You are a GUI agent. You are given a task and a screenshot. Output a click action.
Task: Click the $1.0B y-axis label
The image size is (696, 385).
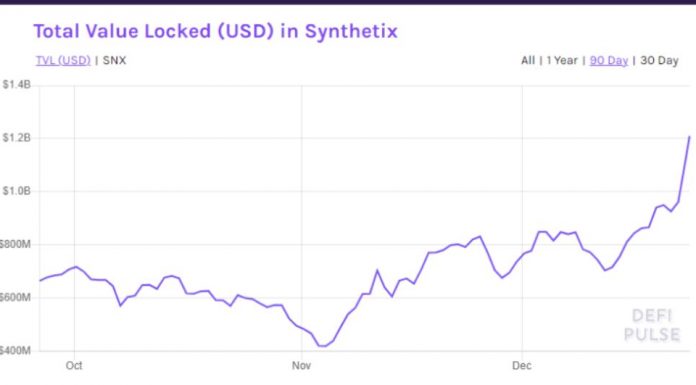[x=16, y=191]
